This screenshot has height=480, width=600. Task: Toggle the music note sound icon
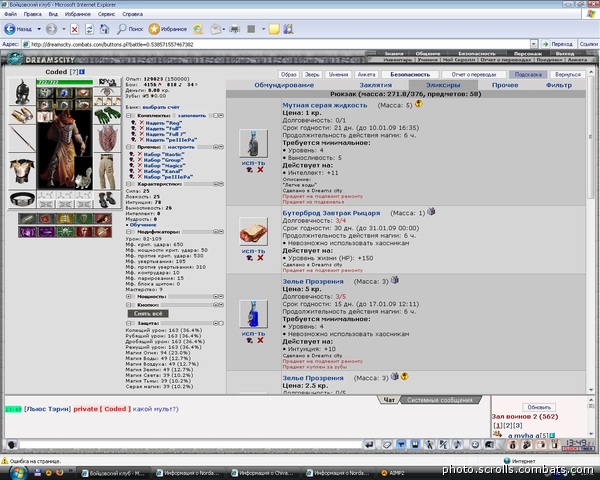[x=457, y=444]
